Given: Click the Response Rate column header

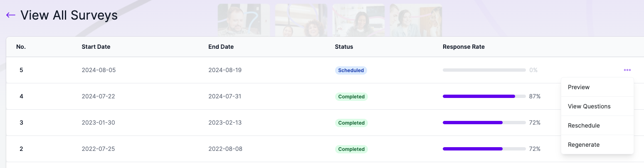Looking at the screenshot, I should [x=463, y=47].
